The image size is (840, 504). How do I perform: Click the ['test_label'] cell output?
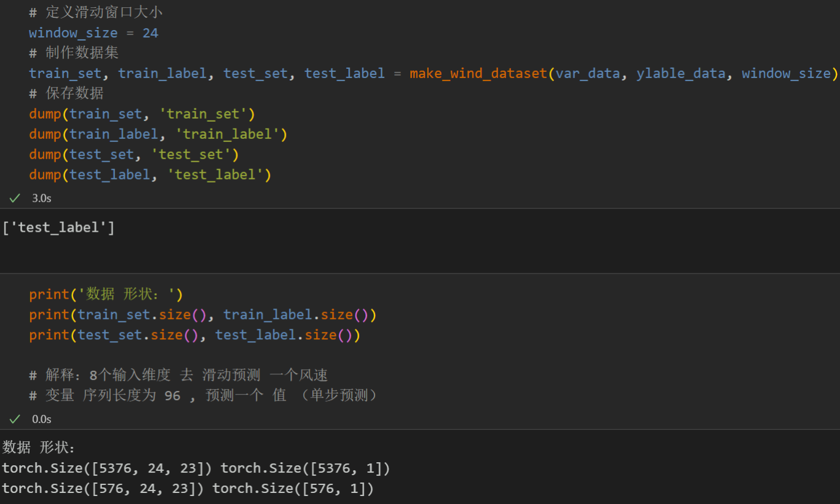point(58,228)
